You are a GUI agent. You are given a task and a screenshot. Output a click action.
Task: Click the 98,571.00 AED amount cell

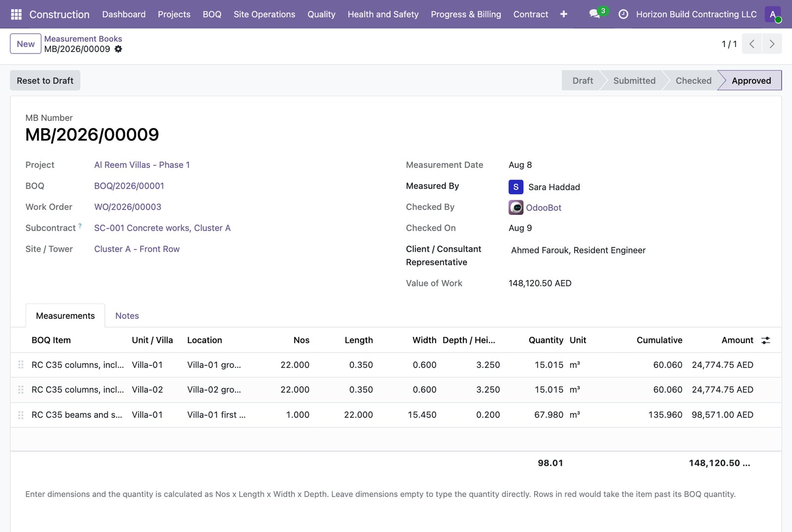click(722, 415)
